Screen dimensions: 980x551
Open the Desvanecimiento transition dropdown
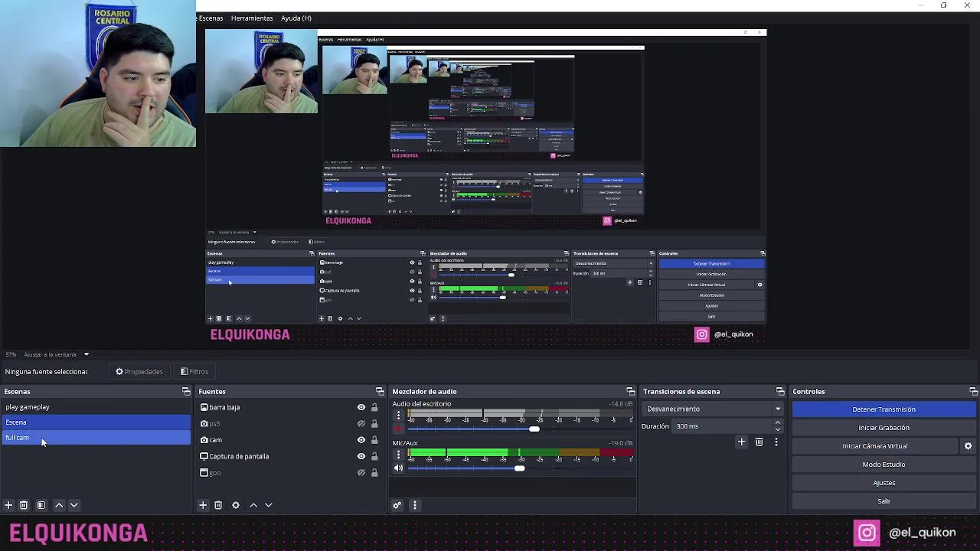point(713,409)
